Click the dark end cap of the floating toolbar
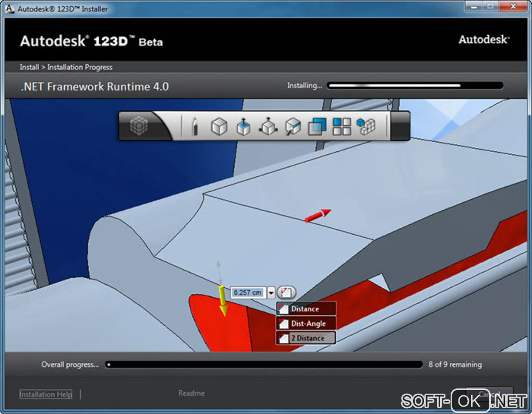Image resolution: width=532 pixels, height=414 pixels. point(401,126)
